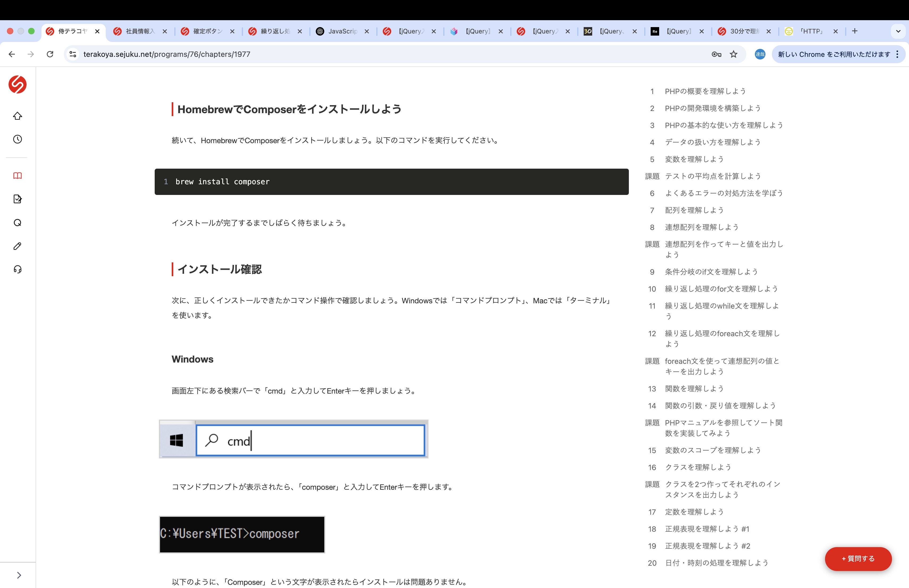
Task: Click the Samurai Terakoya logo in sidebar
Action: 18,84
